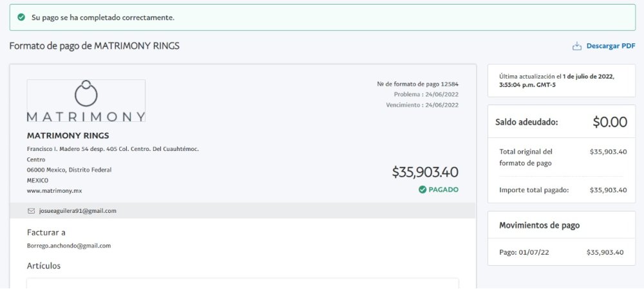Image resolution: width=644 pixels, height=289 pixels.
Task: Click the Matrimony ring logo image
Action: pyautogui.click(x=86, y=101)
